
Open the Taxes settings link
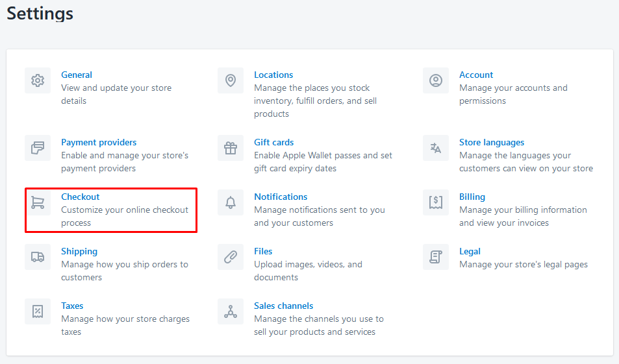pyautogui.click(x=72, y=306)
